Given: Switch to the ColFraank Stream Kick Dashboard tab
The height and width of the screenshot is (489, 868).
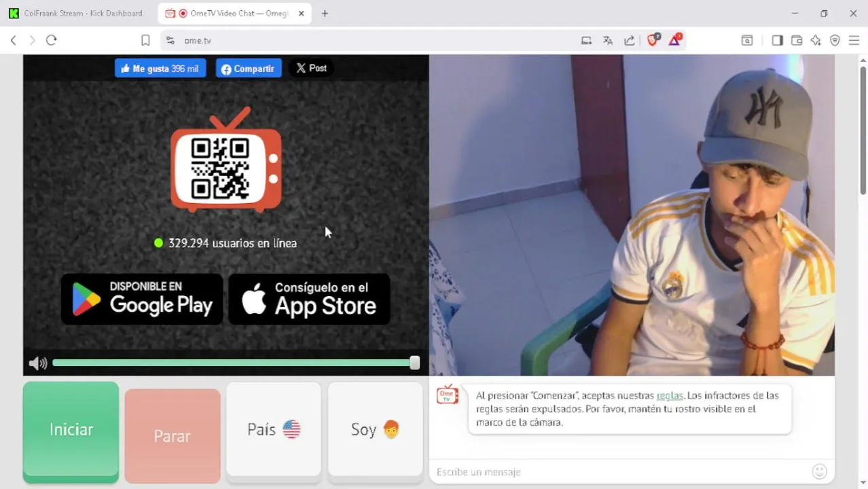Looking at the screenshot, I should coord(76,13).
